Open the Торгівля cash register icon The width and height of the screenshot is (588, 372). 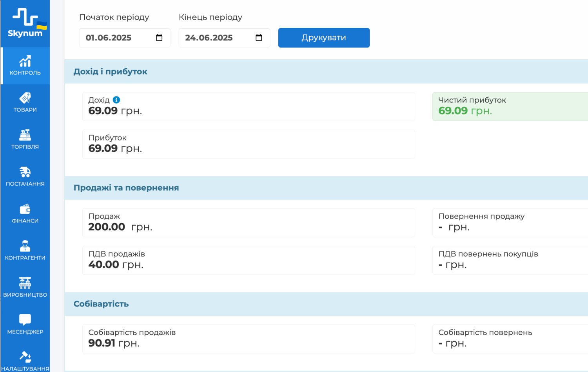[25, 135]
